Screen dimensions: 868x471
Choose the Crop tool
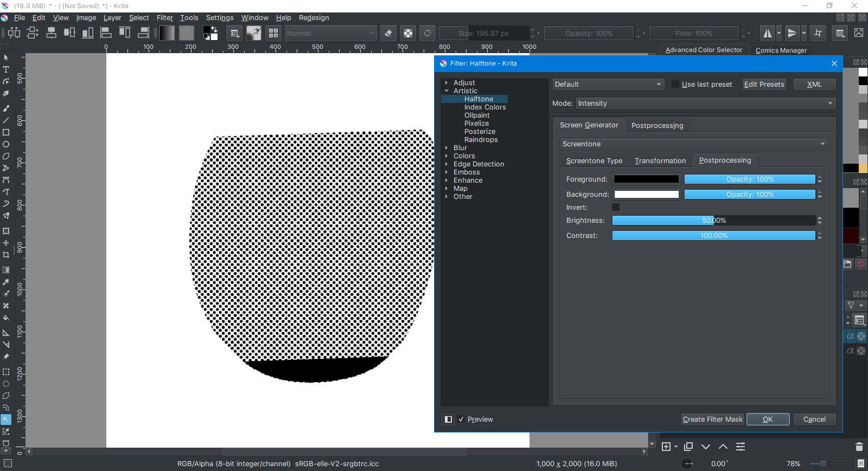[6, 255]
